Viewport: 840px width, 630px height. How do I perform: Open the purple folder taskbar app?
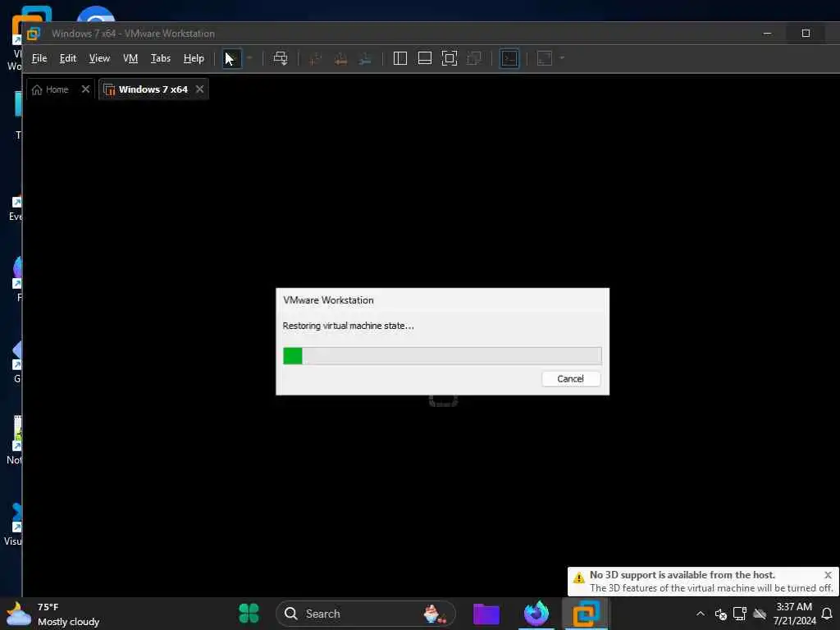486,614
